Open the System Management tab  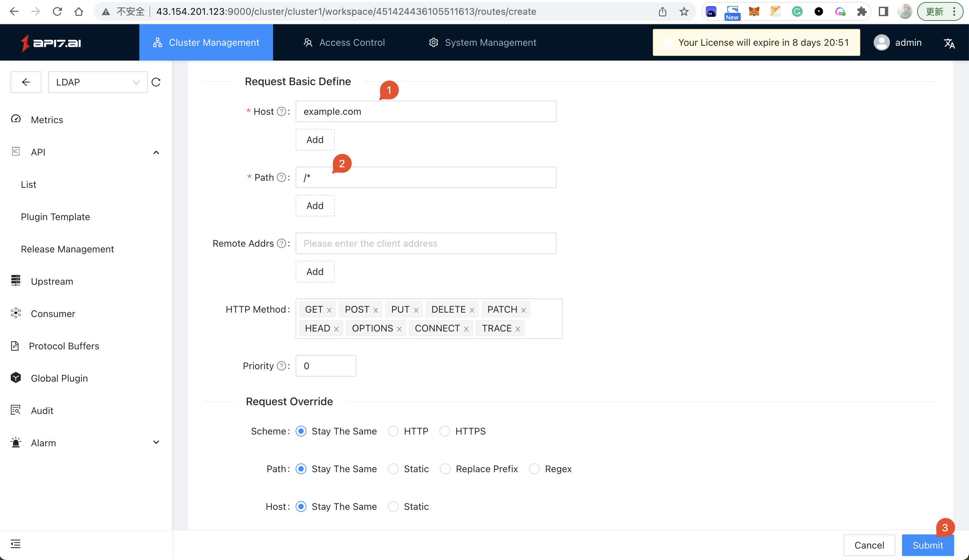(482, 43)
